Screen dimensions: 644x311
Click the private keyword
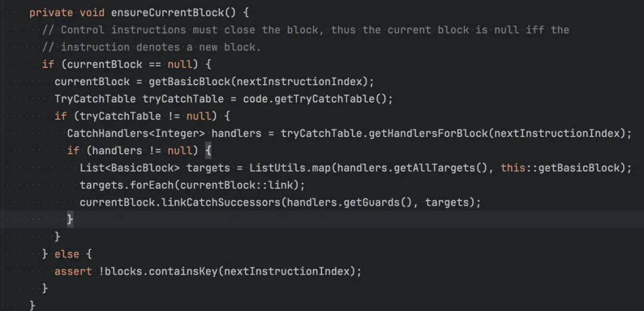(51, 13)
